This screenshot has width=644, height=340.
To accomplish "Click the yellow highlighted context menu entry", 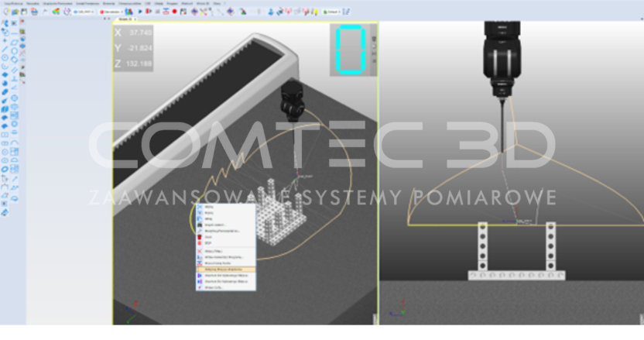I will pos(225,269).
